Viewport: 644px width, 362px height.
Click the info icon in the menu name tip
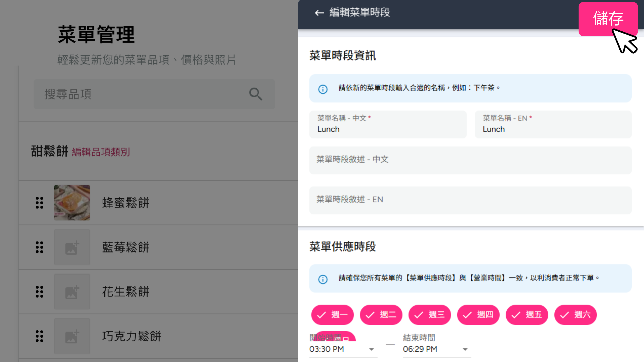tap(323, 89)
